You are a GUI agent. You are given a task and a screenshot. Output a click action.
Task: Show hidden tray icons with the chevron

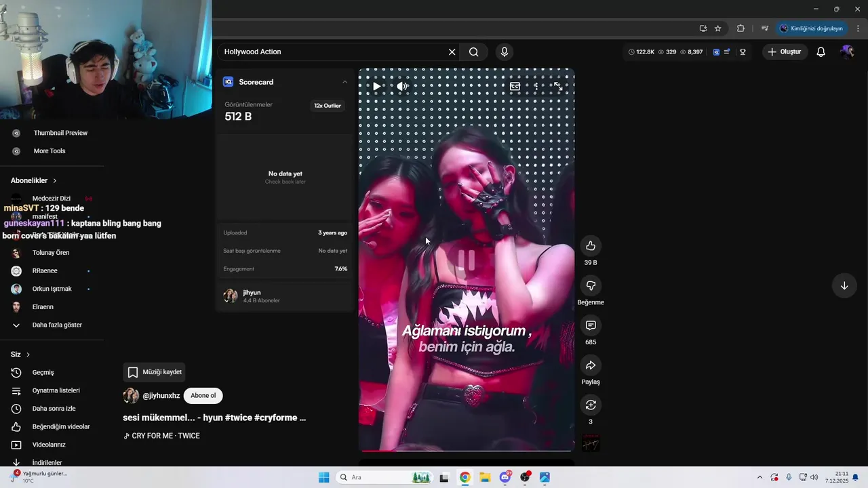tap(759, 477)
